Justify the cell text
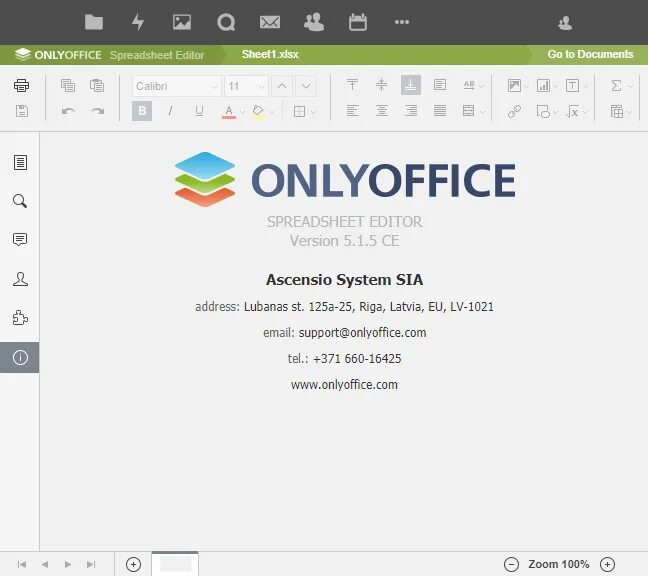648x576 pixels. click(x=440, y=111)
